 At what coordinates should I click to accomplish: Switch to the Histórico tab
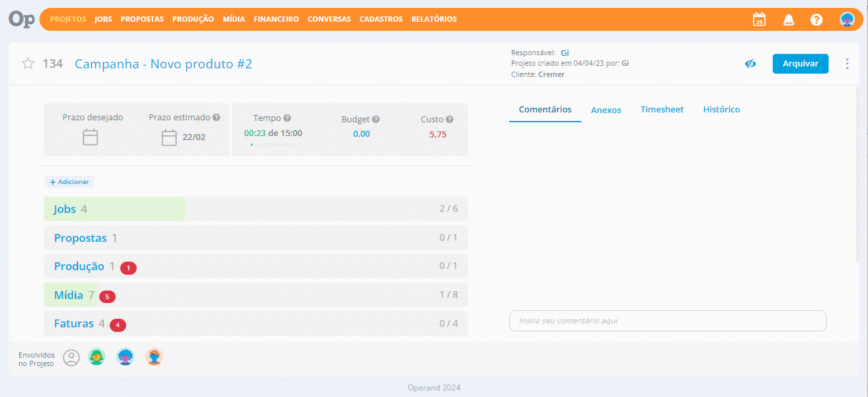721,109
